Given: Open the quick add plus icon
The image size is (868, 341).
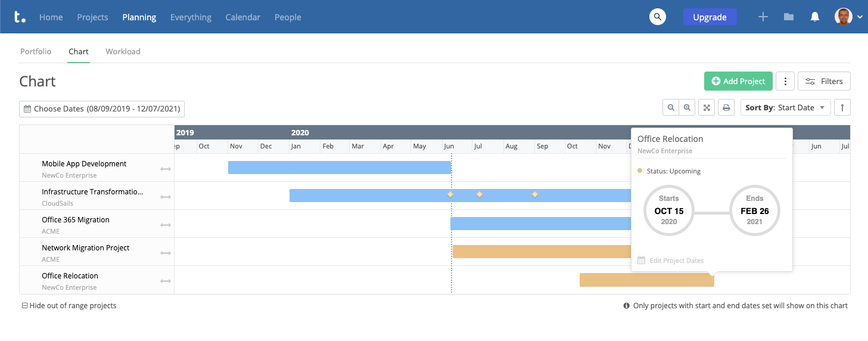Looking at the screenshot, I should click(763, 17).
